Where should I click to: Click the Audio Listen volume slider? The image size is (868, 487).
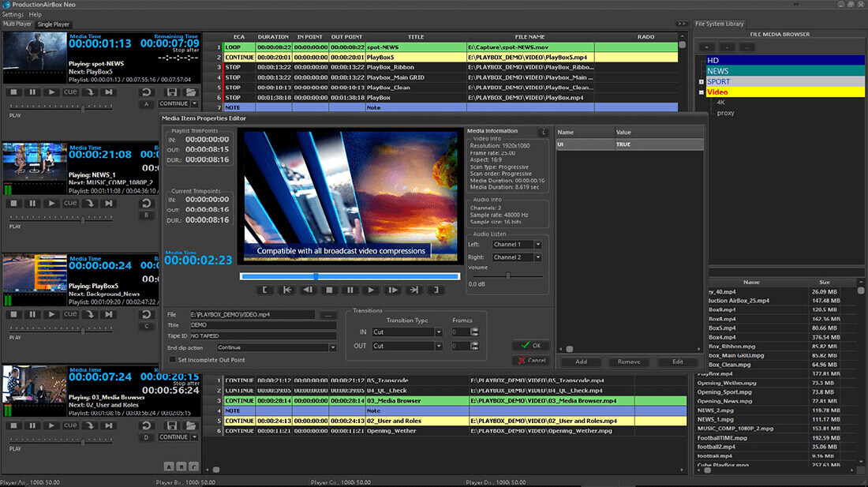click(506, 275)
